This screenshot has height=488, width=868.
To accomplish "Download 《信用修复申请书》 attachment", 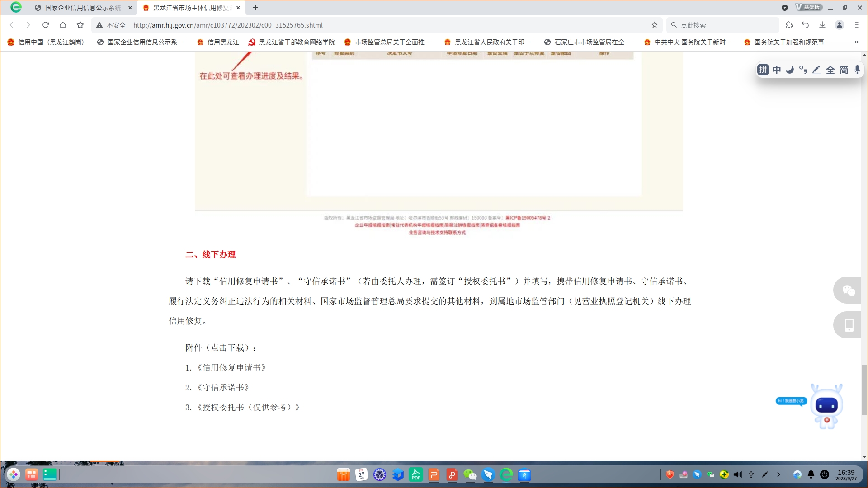I will 232,368.
